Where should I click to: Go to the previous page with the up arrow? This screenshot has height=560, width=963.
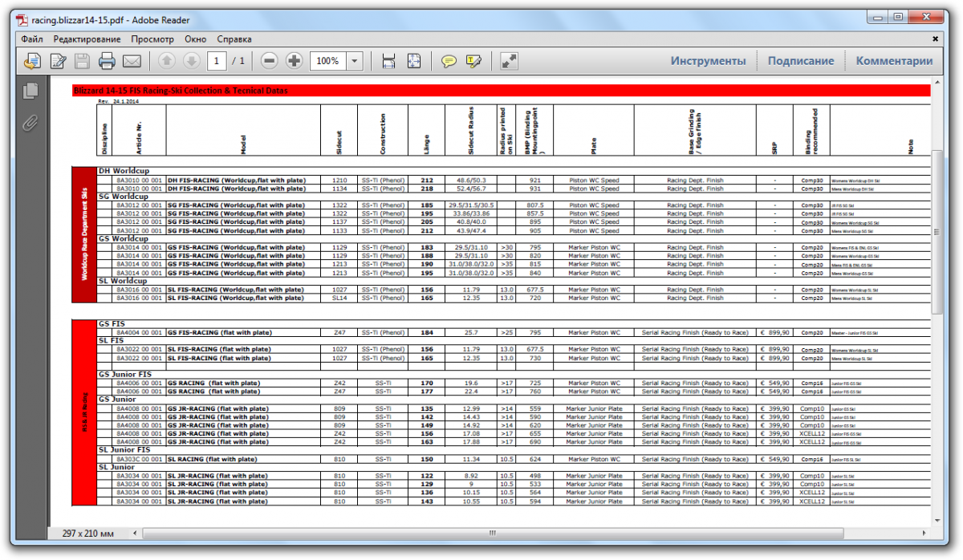pos(166,61)
